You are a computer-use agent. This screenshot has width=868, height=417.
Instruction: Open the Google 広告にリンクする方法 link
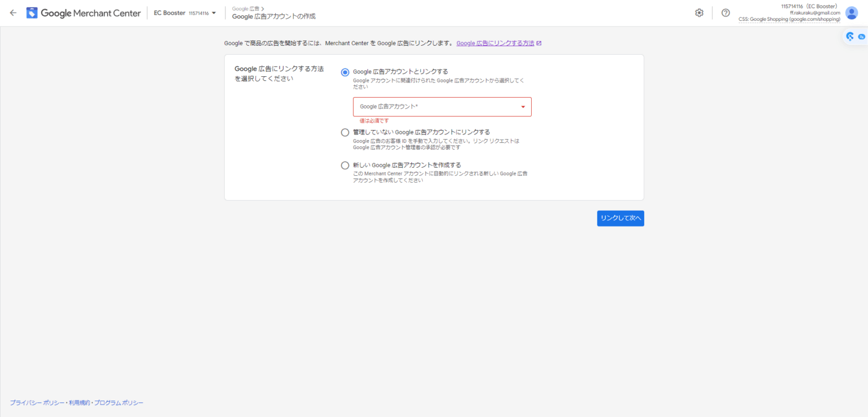coord(496,43)
